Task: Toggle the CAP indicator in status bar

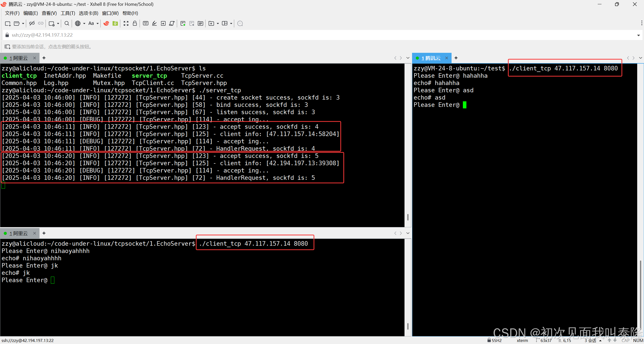Action: coord(625,340)
